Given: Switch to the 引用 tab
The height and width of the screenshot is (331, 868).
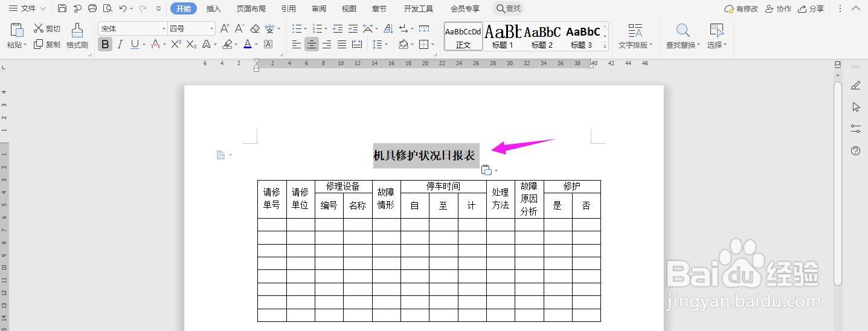Looking at the screenshot, I should 289,8.
